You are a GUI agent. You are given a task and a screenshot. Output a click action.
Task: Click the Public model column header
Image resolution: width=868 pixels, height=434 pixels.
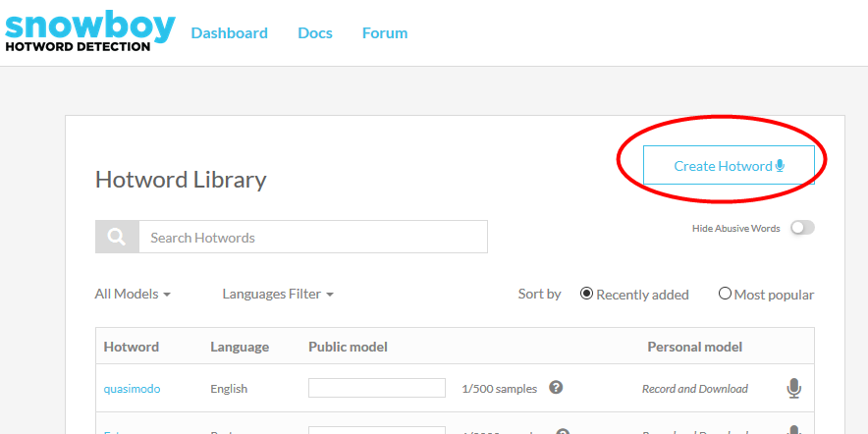point(348,347)
